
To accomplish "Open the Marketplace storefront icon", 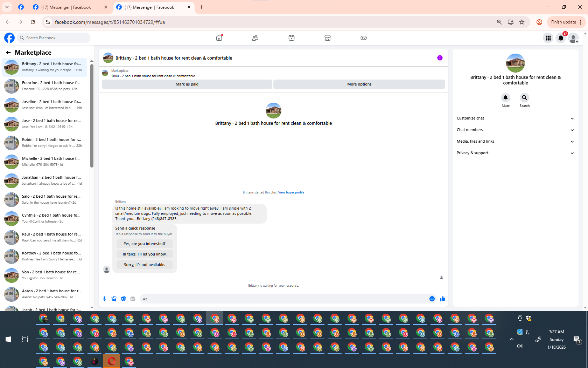I will pos(328,38).
